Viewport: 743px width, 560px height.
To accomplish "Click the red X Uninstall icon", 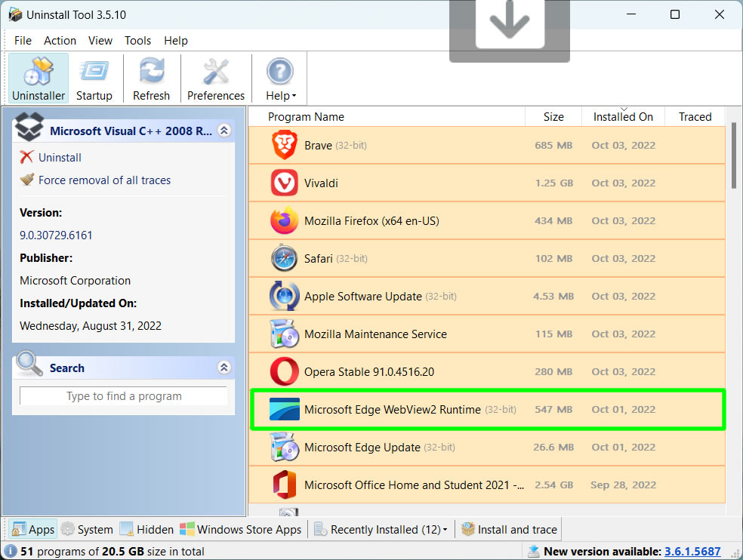I will (x=26, y=157).
